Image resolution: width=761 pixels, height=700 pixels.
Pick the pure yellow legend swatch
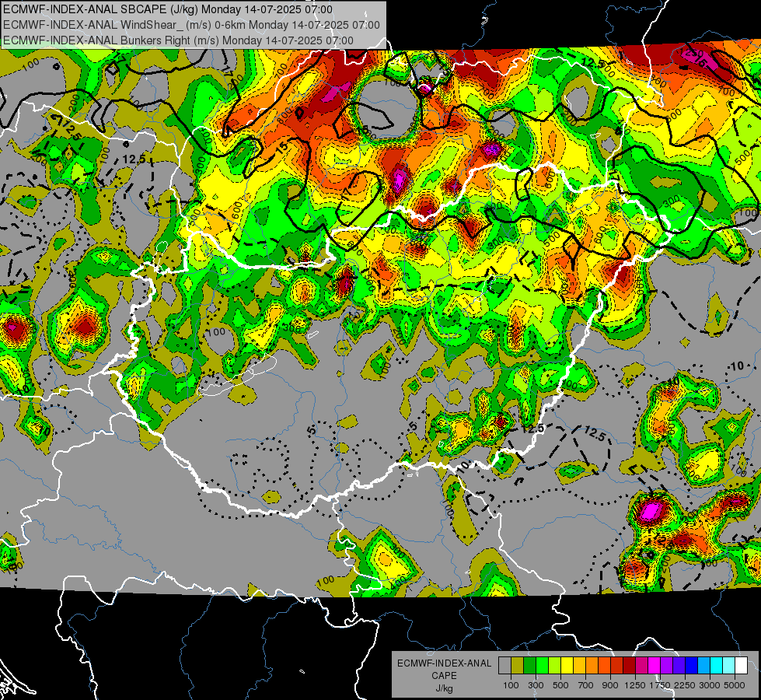pyautogui.click(x=567, y=666)
